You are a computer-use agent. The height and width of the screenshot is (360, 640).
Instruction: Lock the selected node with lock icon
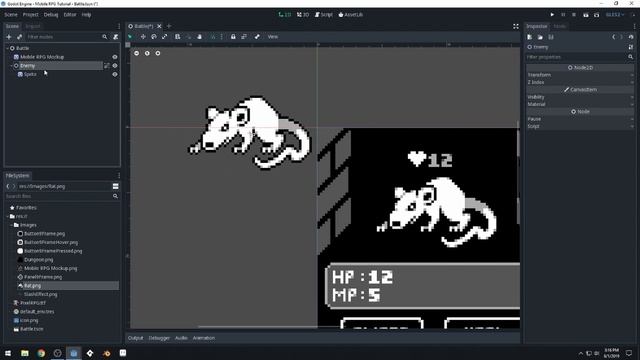pos(233,37)
